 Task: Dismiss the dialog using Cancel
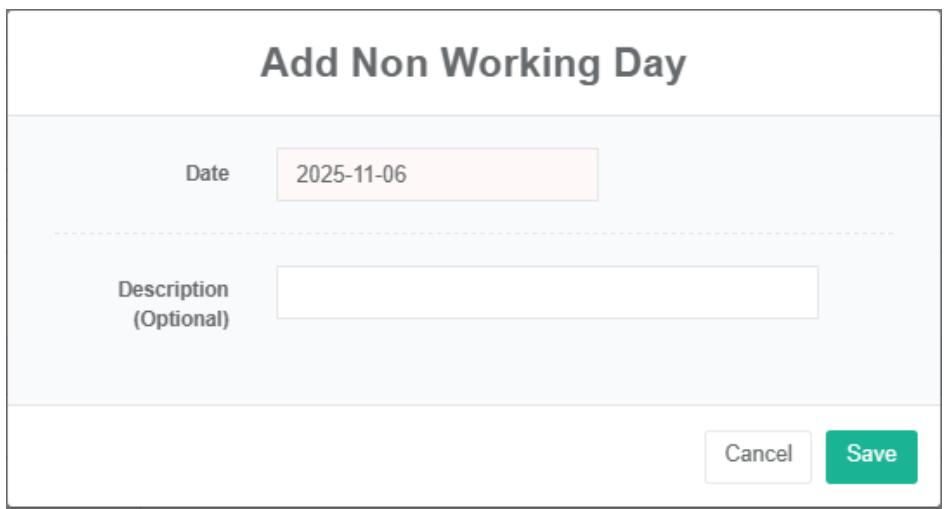pos(758,456)
